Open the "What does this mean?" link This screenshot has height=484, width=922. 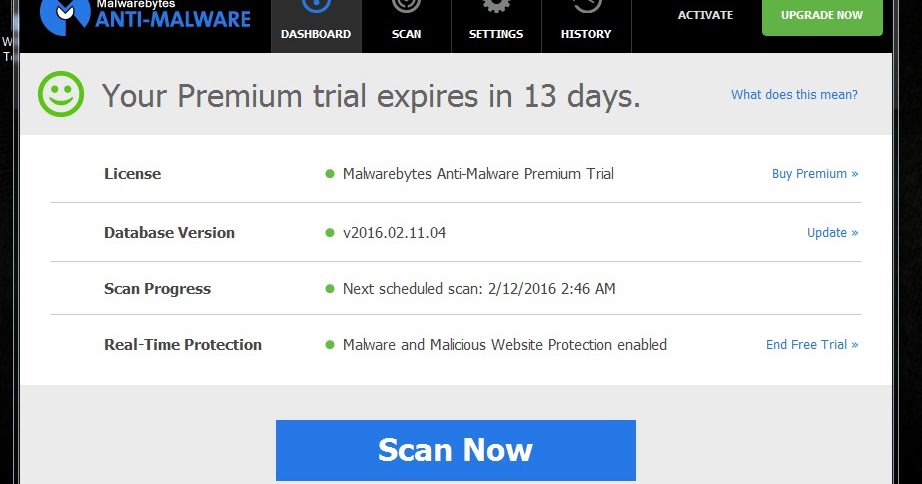[x=794, y=95]
